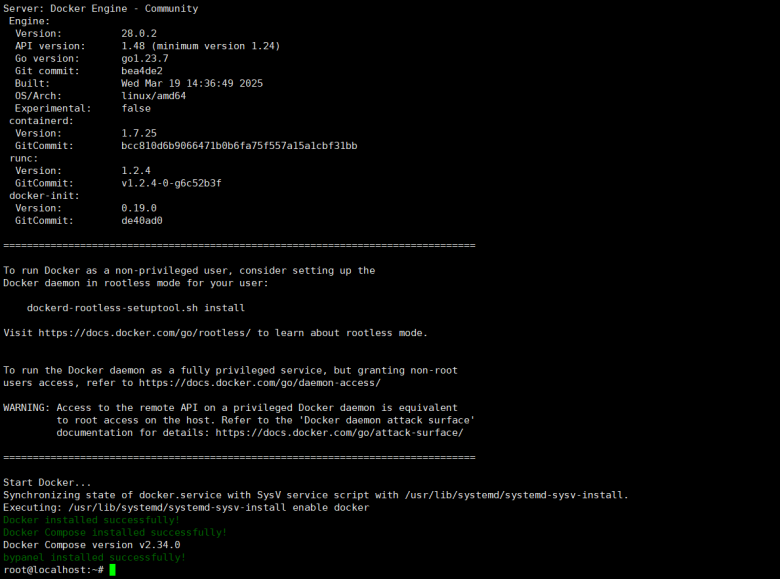
Task: Open the docs.docker.com/go/daemon-access/ URL
Action: point(260,383)
